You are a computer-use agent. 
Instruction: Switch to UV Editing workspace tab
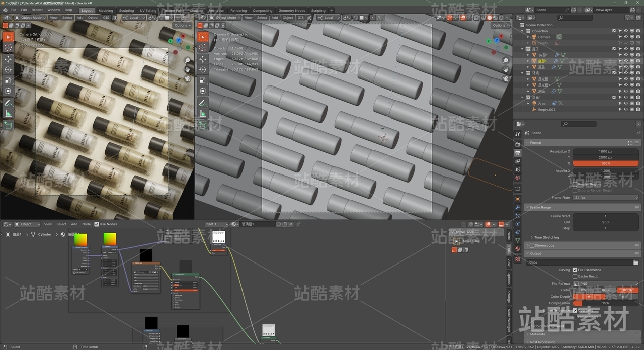[x=148, y=10]
